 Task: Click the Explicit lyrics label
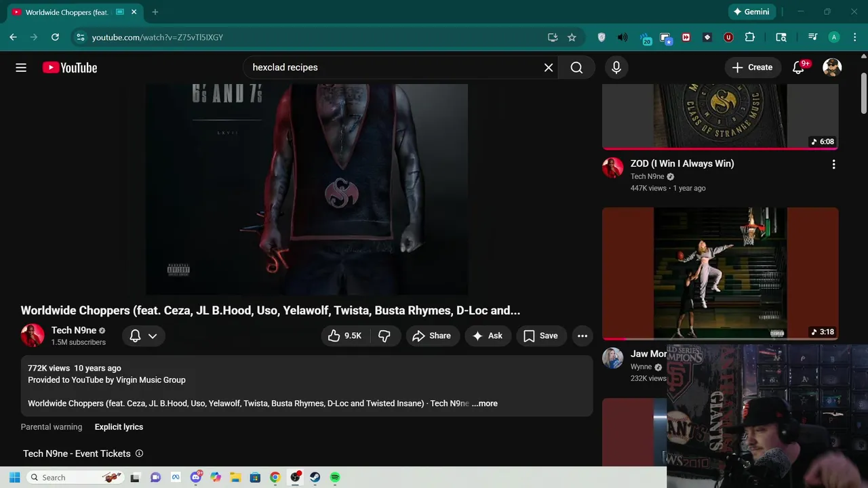119,427
